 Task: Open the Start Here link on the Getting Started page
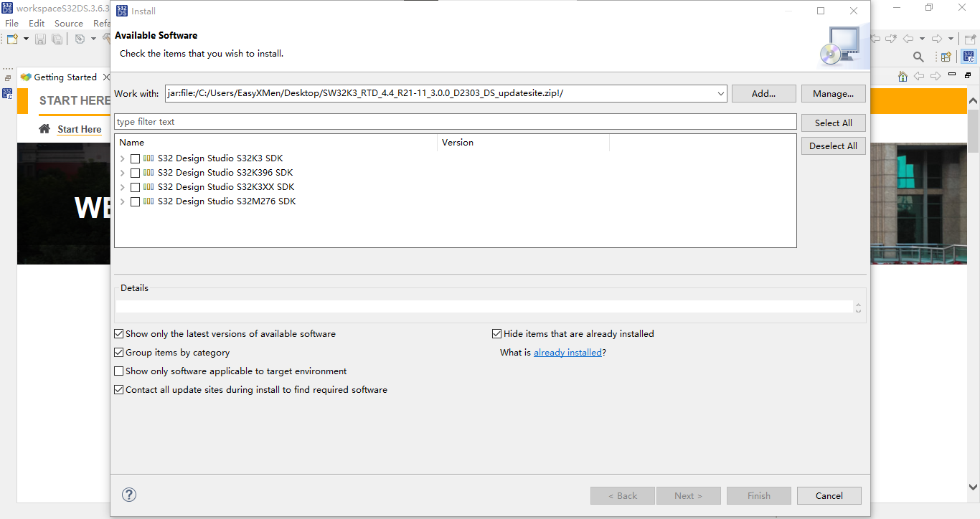[x=80, y=130]
